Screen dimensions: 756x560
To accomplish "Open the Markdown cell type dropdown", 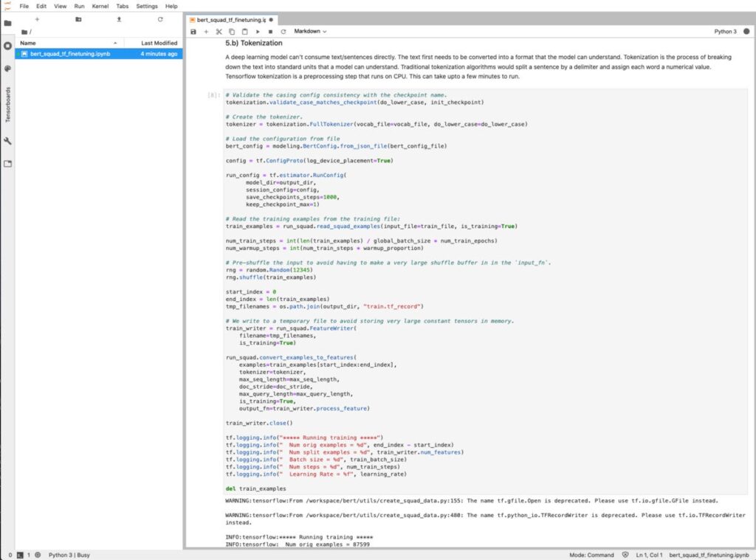I will pos(310,32).
